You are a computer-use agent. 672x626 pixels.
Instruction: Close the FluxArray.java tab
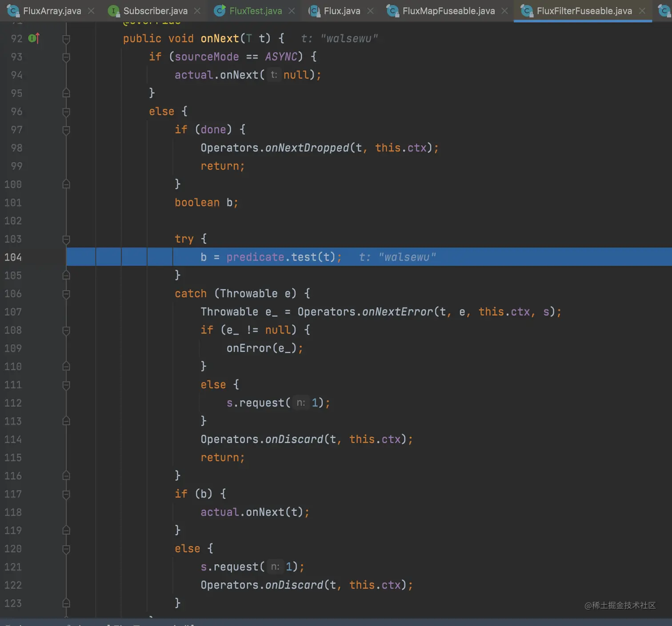coord(91,11)
